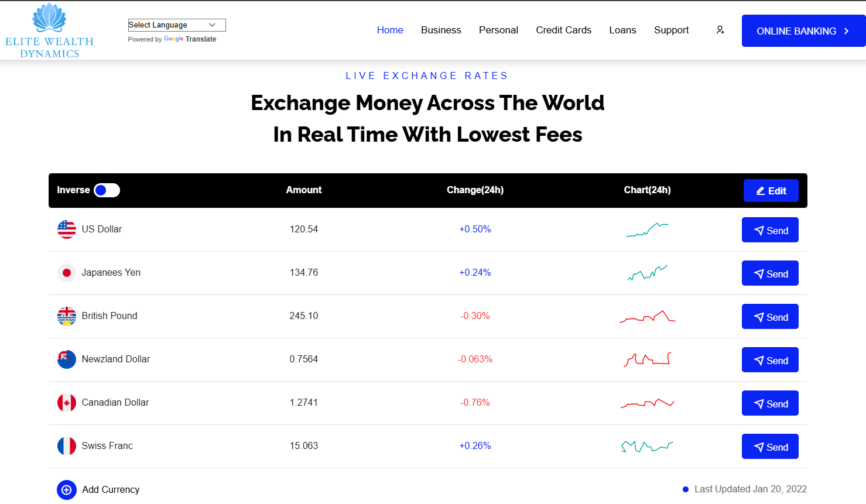Click the British Pound flag icon

coord(67,316)
